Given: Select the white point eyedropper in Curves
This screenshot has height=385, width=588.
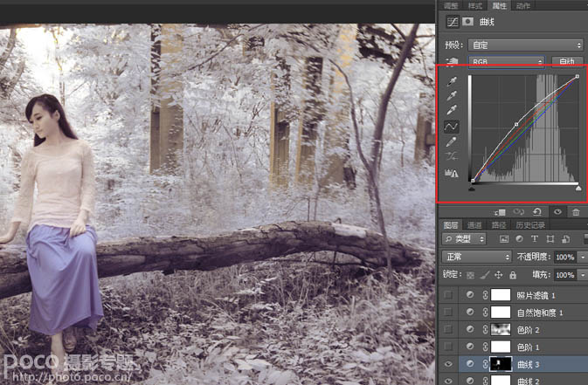Looking at the screenshot, I should point(452,110).
